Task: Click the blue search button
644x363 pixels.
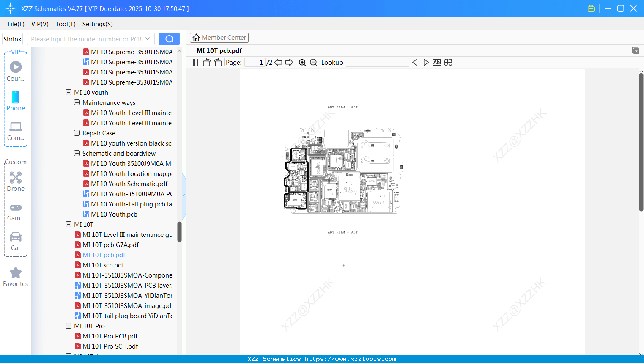Action: coord(169,39)
